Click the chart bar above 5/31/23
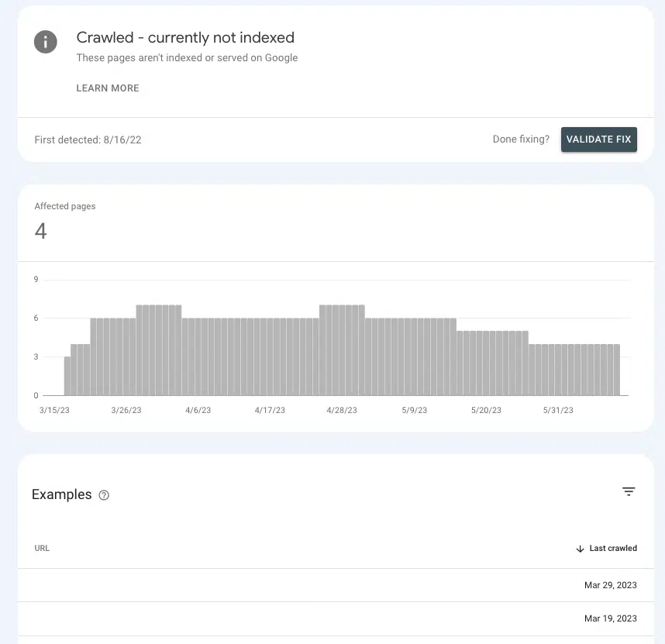Viewport: 665px width, 644px height. [557, 370]
